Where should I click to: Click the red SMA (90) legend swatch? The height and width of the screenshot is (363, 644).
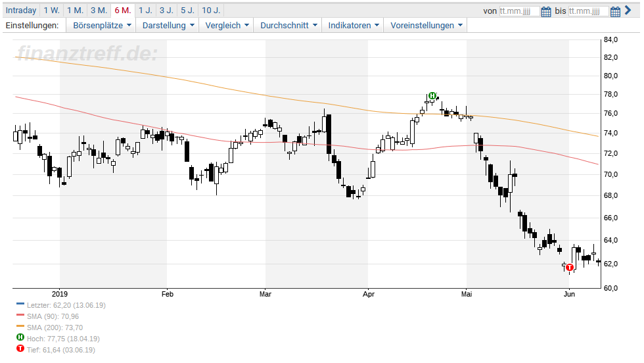[x=20, y=315]
